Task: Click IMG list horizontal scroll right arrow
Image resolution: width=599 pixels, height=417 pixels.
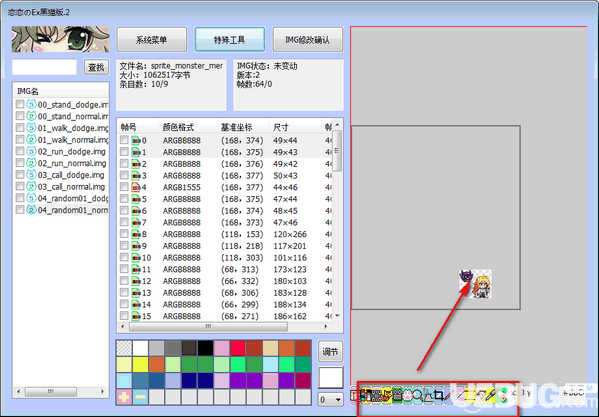Action: coord(102,391)
